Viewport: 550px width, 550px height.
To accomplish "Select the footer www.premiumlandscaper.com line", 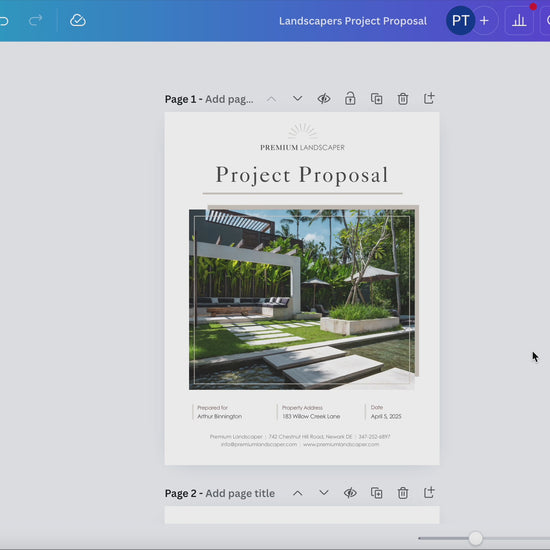I will click(341, 444).
